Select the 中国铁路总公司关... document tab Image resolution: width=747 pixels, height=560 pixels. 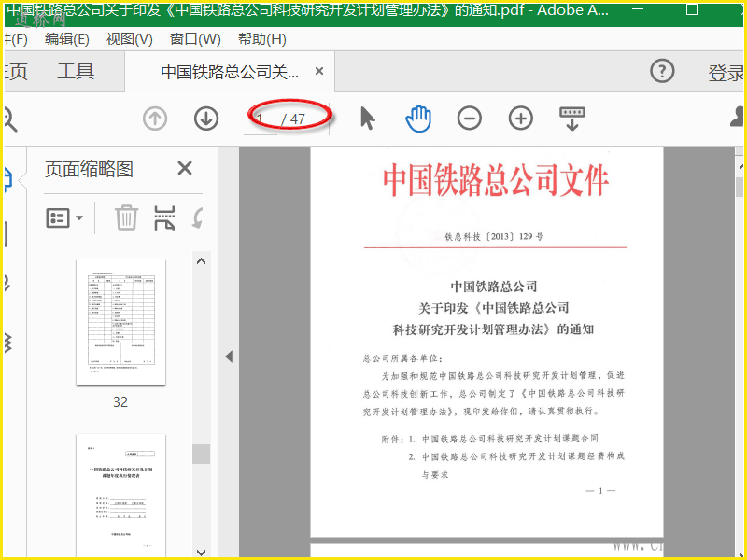230,72
